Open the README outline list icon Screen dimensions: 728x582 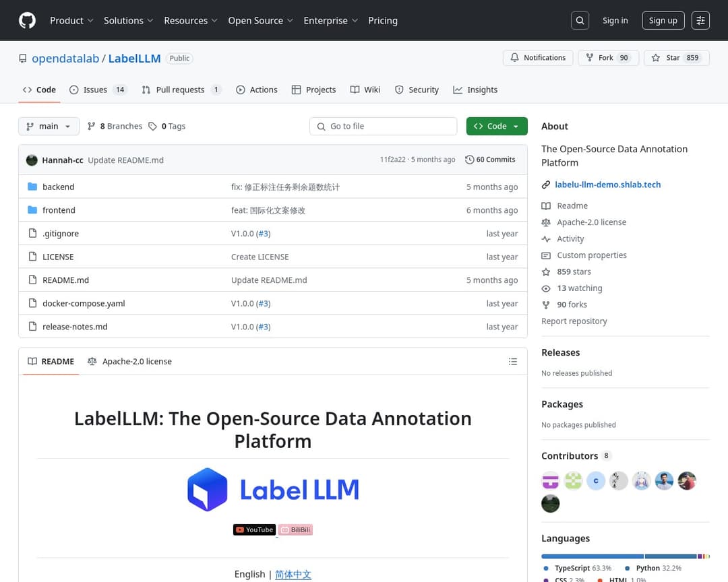point(512,362)
